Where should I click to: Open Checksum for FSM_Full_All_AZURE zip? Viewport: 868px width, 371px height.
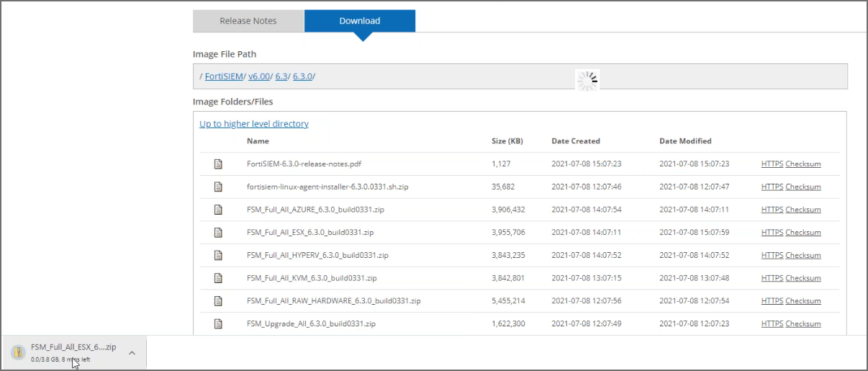pos(803,210)
